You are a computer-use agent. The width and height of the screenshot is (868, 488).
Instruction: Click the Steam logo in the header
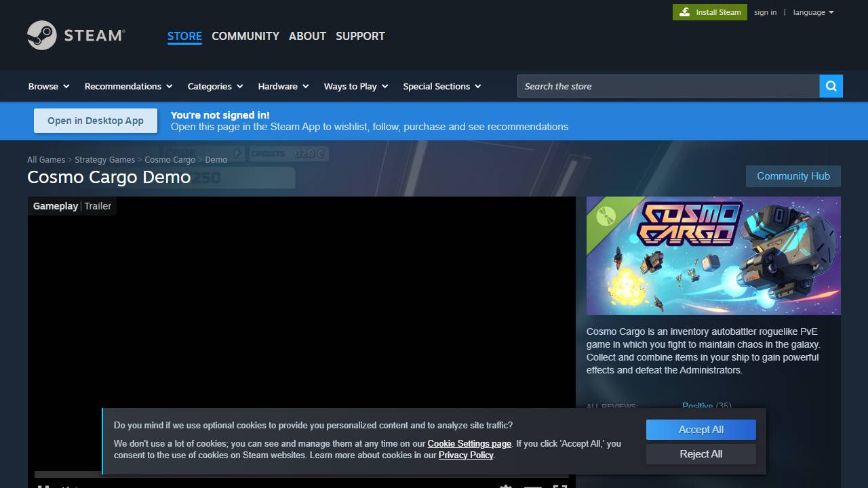(76, 35)
